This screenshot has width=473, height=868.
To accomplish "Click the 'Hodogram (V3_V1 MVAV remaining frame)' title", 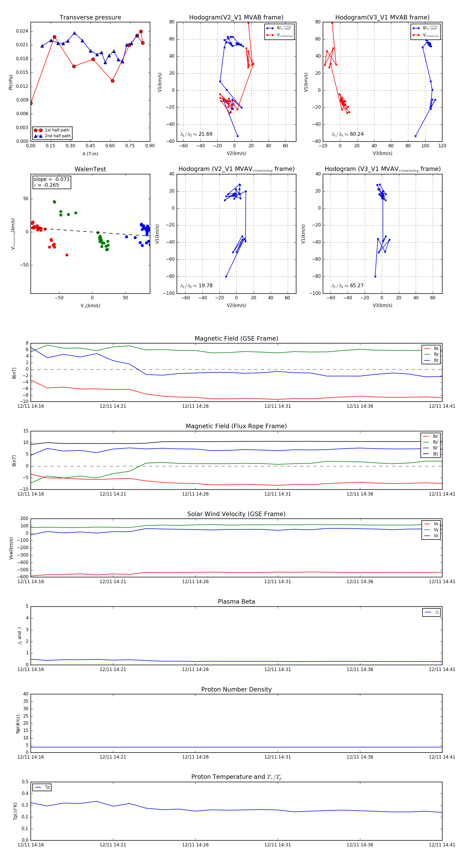I will [382, 169].
